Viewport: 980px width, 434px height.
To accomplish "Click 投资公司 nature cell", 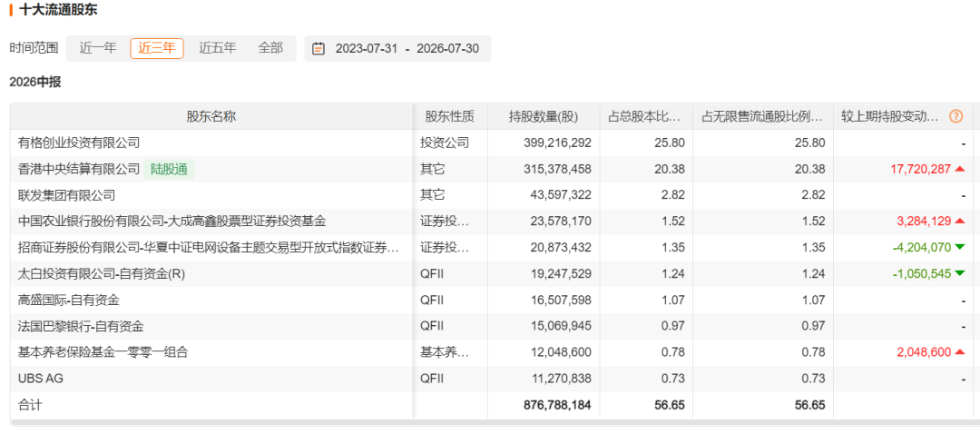I will coord(445,143).
